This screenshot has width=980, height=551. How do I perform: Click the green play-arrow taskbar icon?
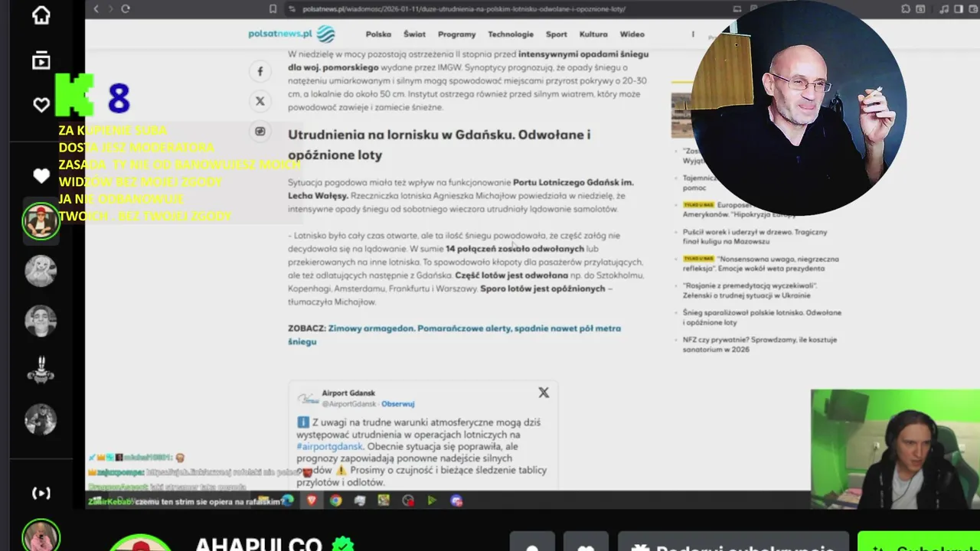433,500
